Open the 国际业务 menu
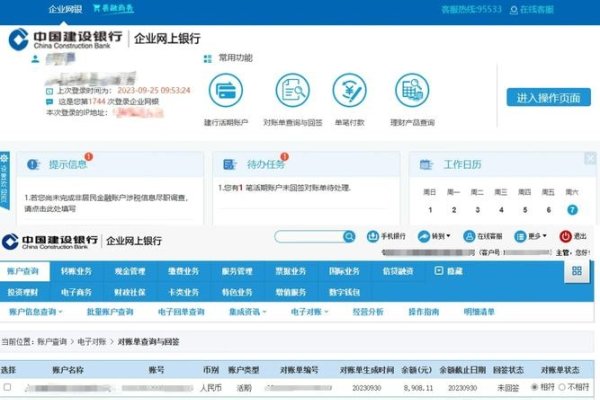This screenshot has height=400, width=600. [x=344, y=271]
